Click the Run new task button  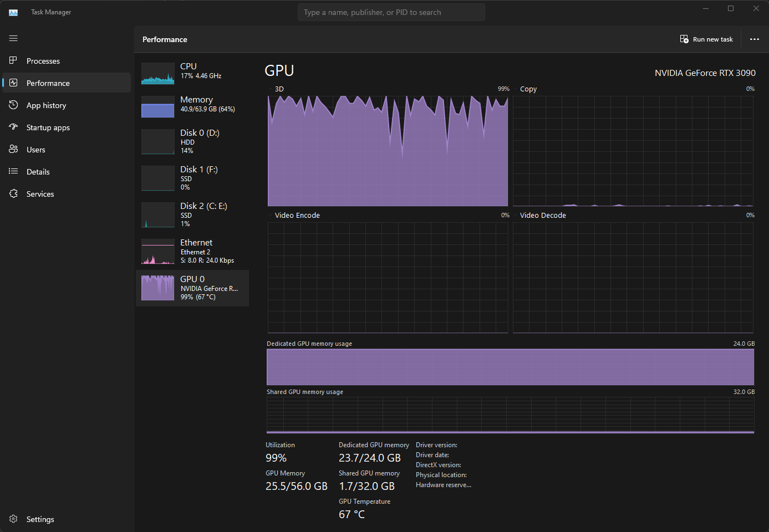tap(706, 39)
